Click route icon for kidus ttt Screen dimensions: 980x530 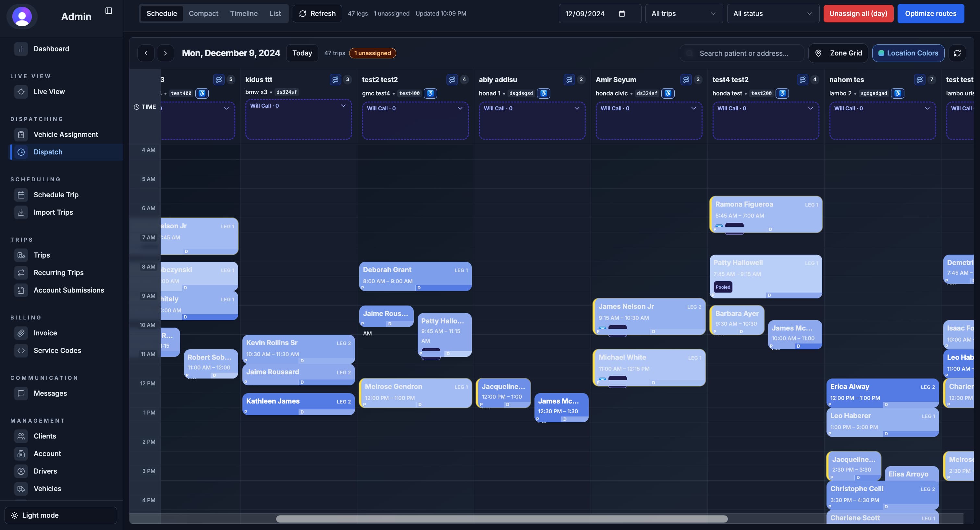335,79
